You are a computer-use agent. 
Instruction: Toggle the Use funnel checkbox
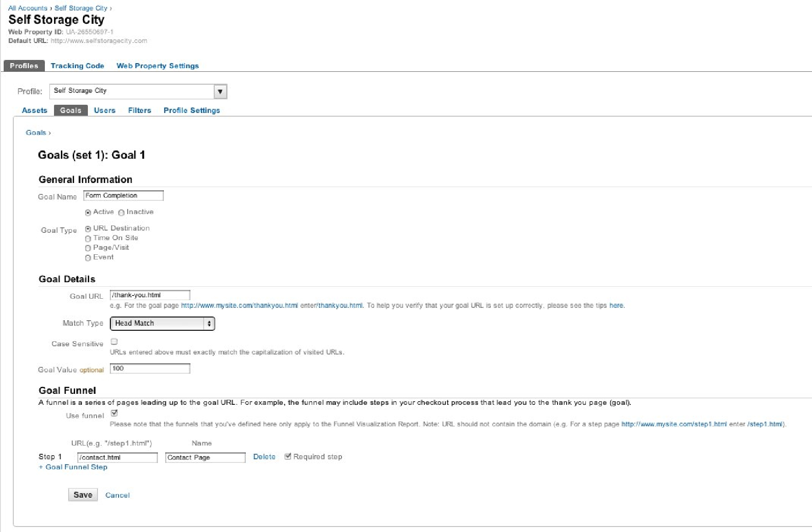pos(114,413)
